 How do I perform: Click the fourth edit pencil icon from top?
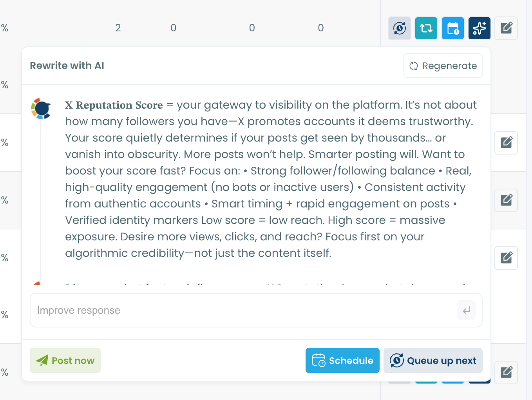point(506,258)
